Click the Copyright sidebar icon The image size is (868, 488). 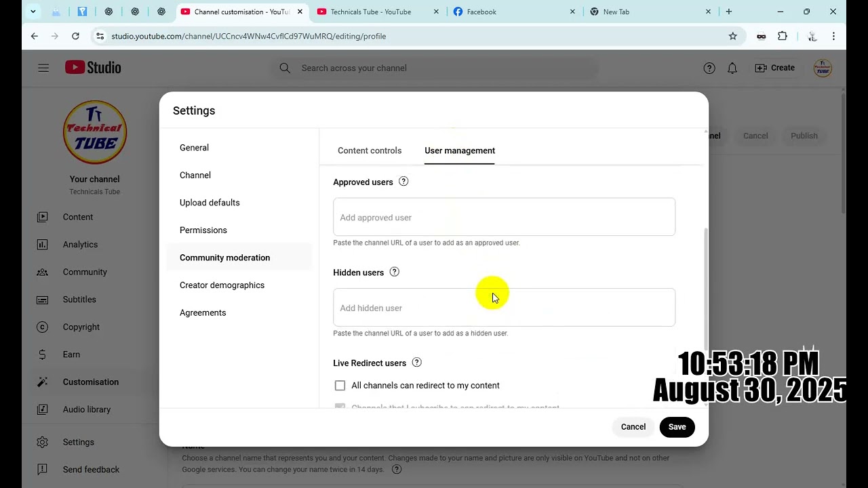[x=43, y=327]
